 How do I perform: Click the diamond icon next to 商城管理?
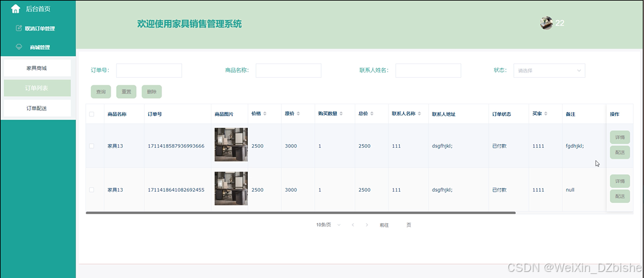(x=18, y=47)
